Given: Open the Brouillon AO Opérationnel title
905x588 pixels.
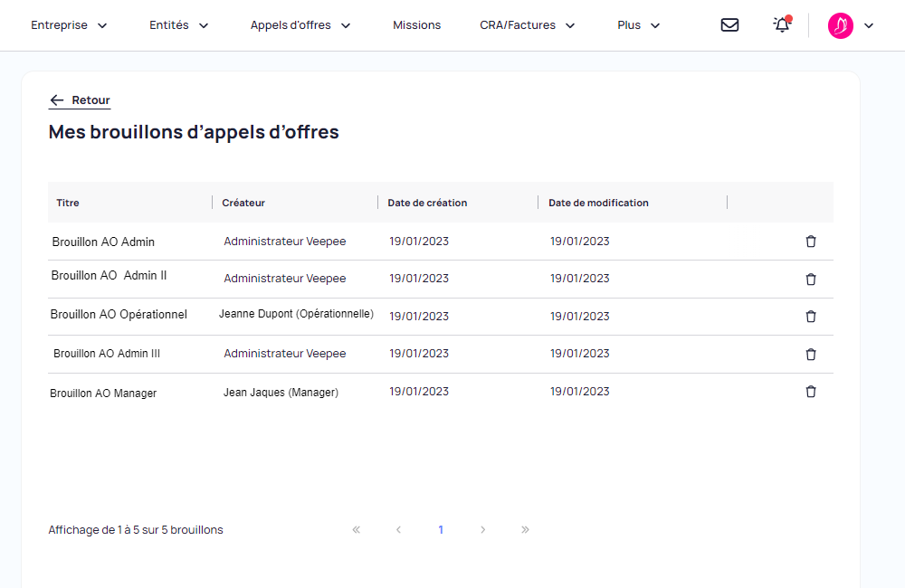Looking at the screenshot, I should click(x=119, y=315).
